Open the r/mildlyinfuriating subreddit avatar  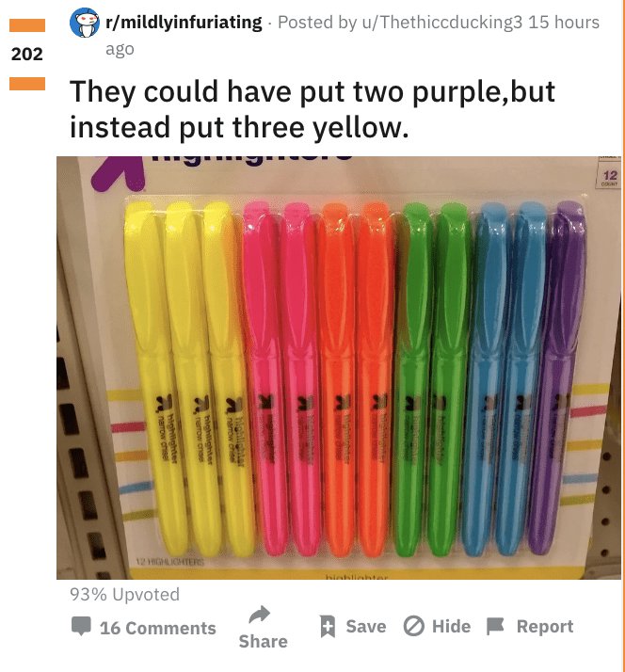click(85, 22)
